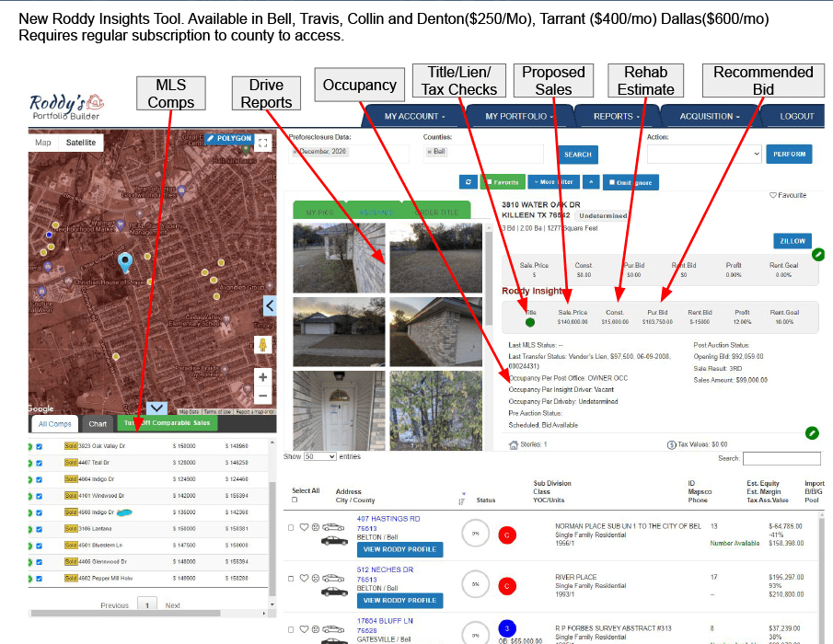This screenshot has width=833, height=644.
Task: Click the Perform button
Action: [x=789, y=154]
